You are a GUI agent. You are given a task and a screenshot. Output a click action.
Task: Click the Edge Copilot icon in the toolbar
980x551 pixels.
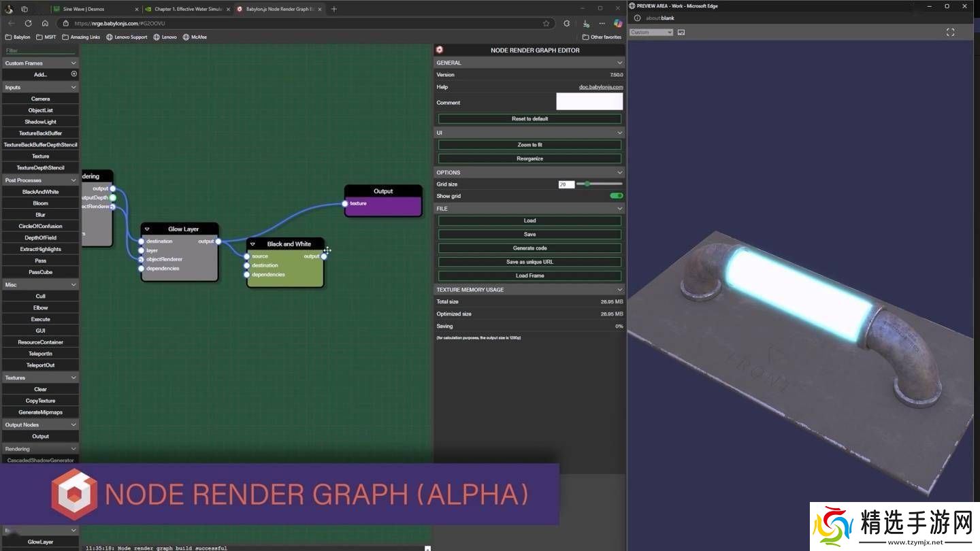coord(618,23)
